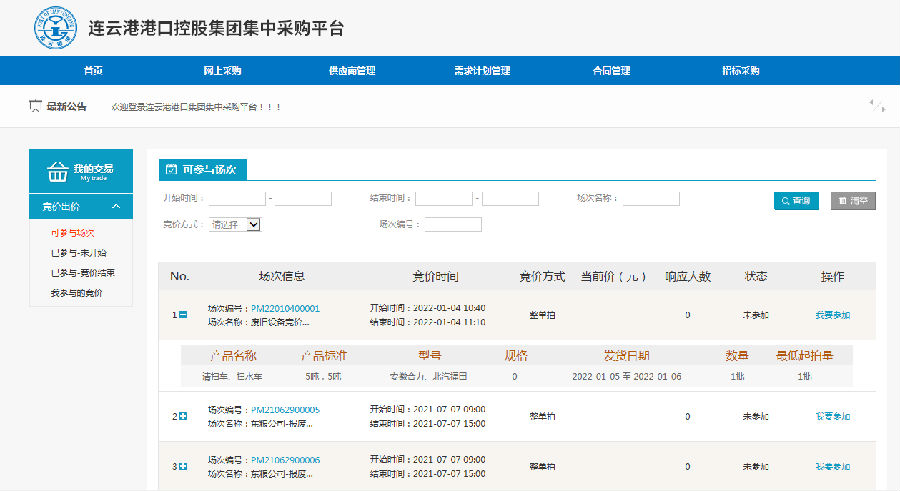
Task: Click the platform title 连云港港口控股集团集中采购平台
Action: coord(216,28)
